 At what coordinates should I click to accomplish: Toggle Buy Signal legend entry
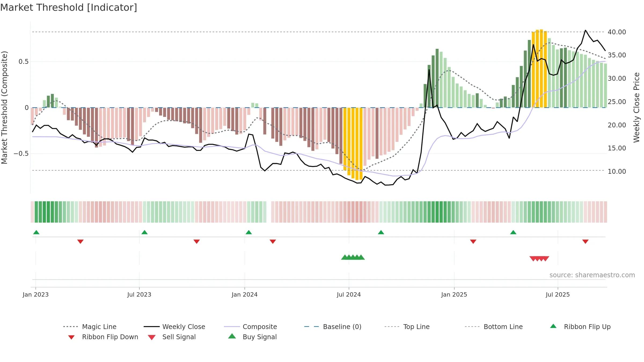click(252, 337)
